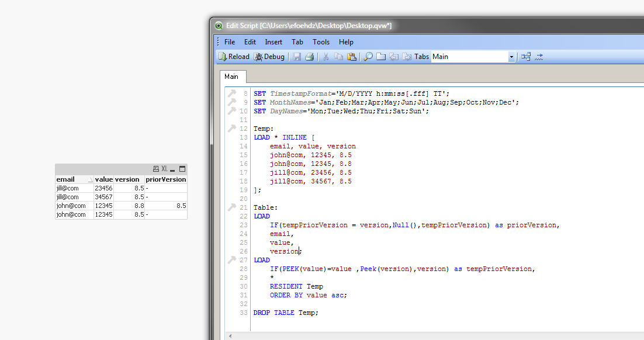Viewport: 644px width, 340px height.
Task: Expand the Tabs dropdown showing Main
Action: click(x=511, y=57)
